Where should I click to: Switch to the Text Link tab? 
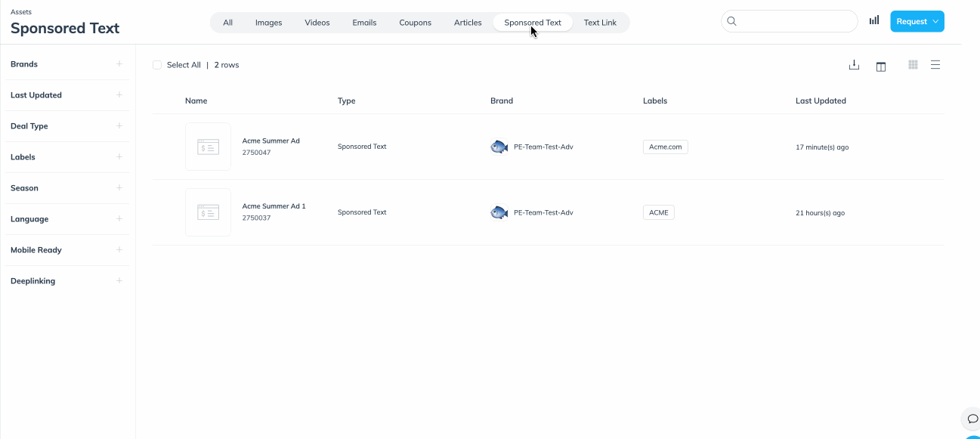600,23
